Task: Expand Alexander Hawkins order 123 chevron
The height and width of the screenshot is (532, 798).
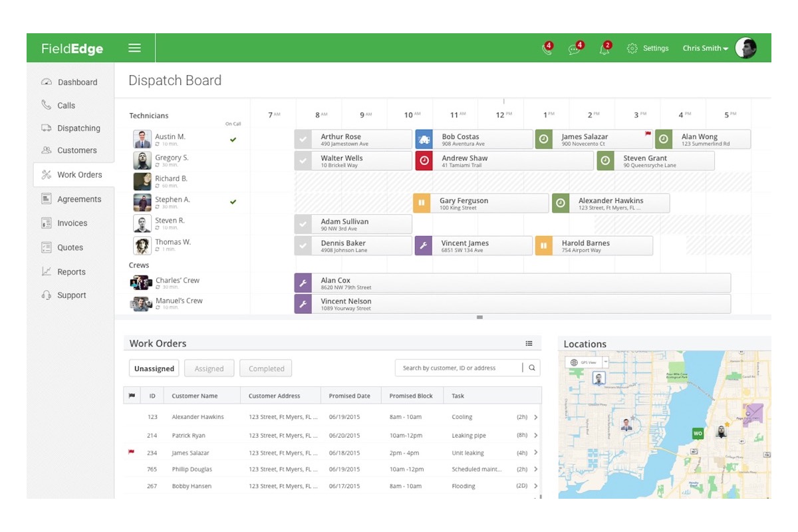Action: pyautogui.click(x=536, y=418)
